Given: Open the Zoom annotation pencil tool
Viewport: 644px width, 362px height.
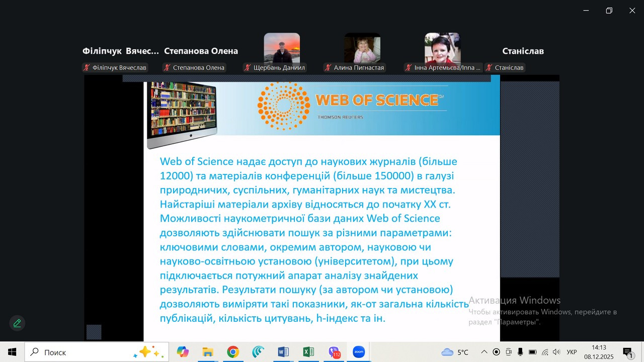Looking at the screenshot, I should click(17, 323).
